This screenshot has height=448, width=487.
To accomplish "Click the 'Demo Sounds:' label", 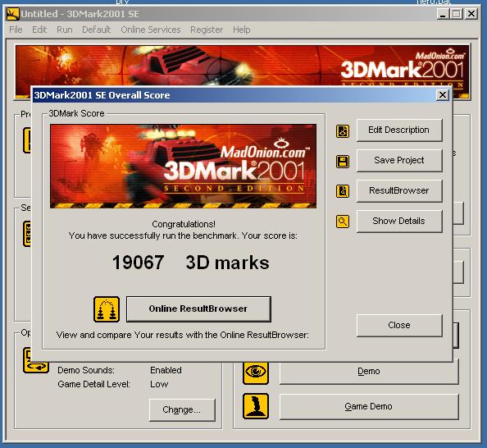I will pyautogui.click(x=86, y=370).
